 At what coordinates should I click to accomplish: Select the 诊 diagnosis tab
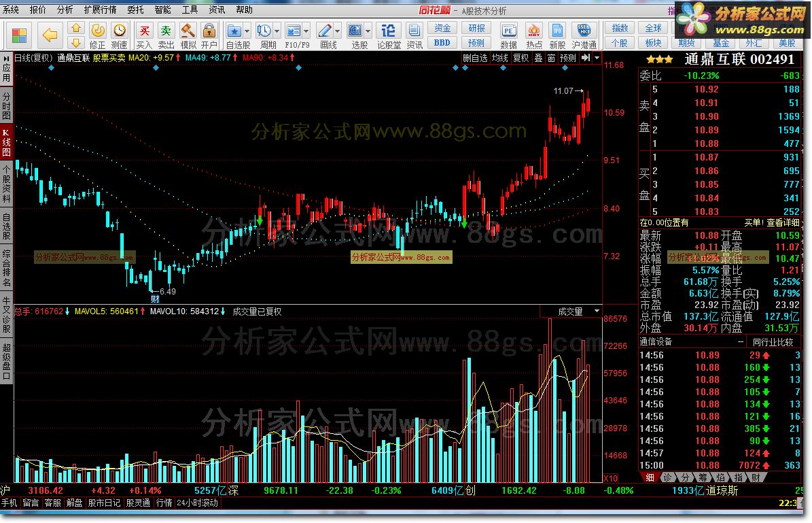(667, 477)
